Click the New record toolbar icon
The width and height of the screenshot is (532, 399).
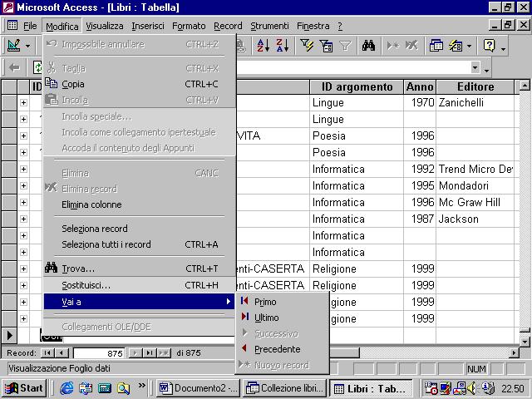tap(393, 46)
